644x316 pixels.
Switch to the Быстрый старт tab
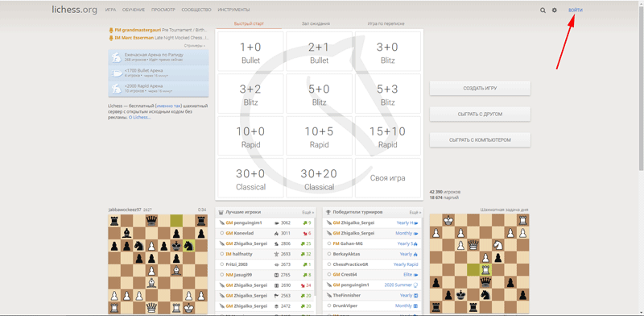[x=249, y=24]
